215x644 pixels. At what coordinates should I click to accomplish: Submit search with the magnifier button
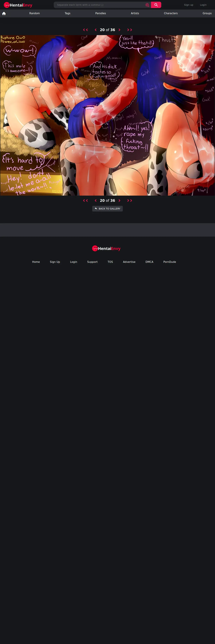(x=156, y=5)
